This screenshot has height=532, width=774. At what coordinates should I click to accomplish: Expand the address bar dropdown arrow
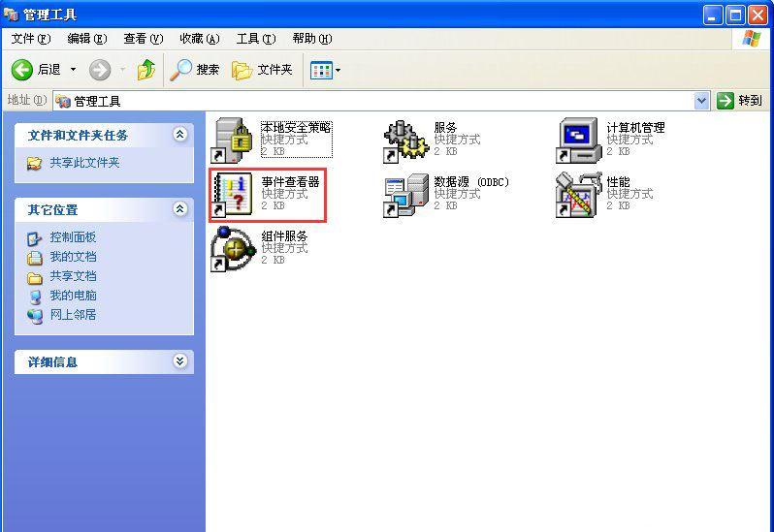point(702,101)
